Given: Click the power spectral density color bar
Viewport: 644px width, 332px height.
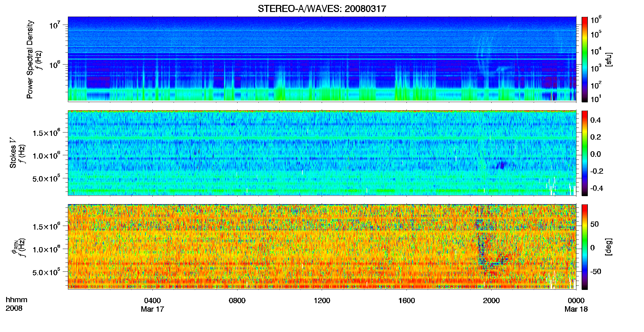Looking at the screenshot, I should tap(585, 59).
